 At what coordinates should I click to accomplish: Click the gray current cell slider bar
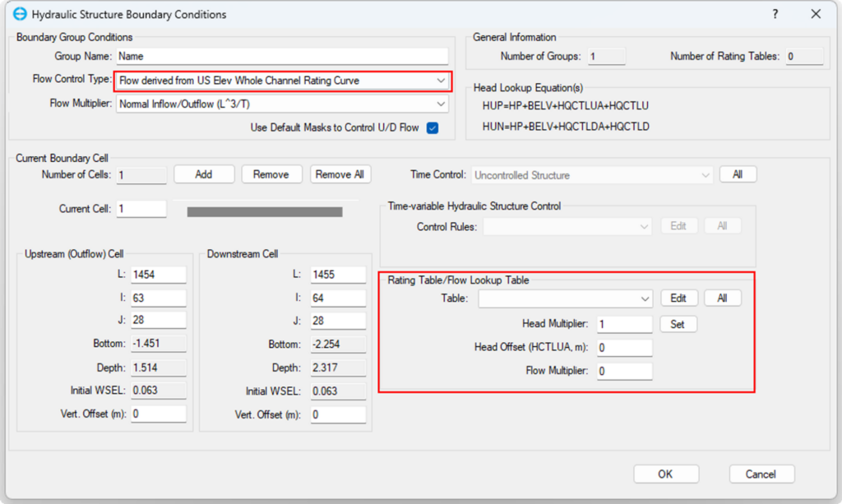pos(264,211)
